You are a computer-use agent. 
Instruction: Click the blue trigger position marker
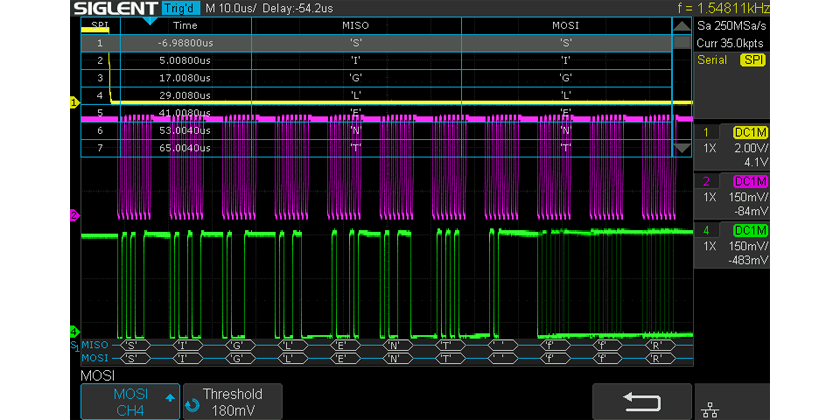click(x=150, y=20)
